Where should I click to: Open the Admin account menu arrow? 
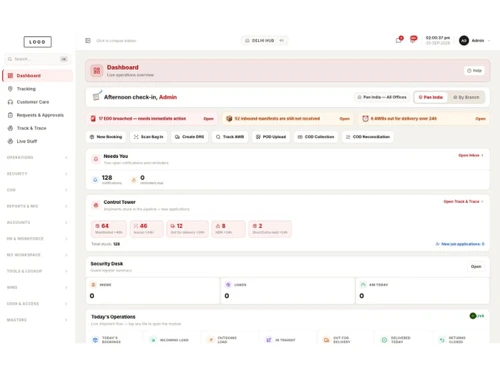point(489,41)
